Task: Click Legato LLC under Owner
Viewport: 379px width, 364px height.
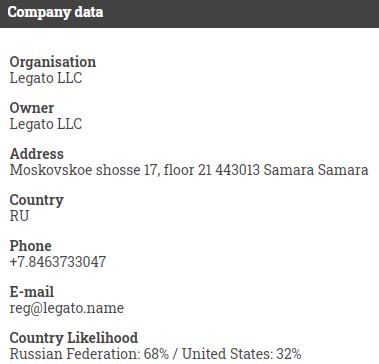Action: point(46,124)
